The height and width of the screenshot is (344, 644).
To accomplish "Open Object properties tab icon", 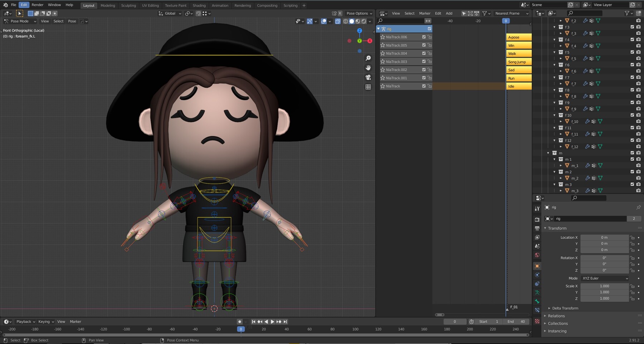I will point(537,266).
